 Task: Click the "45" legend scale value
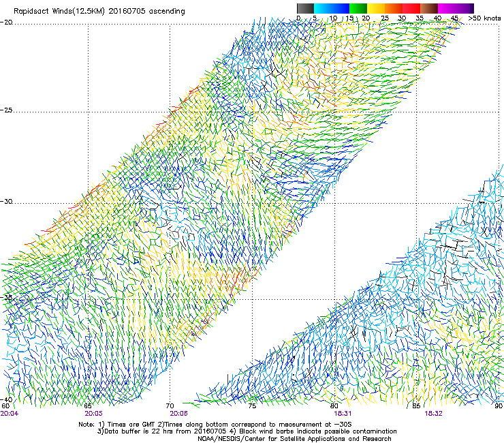(x=454, y=18)
